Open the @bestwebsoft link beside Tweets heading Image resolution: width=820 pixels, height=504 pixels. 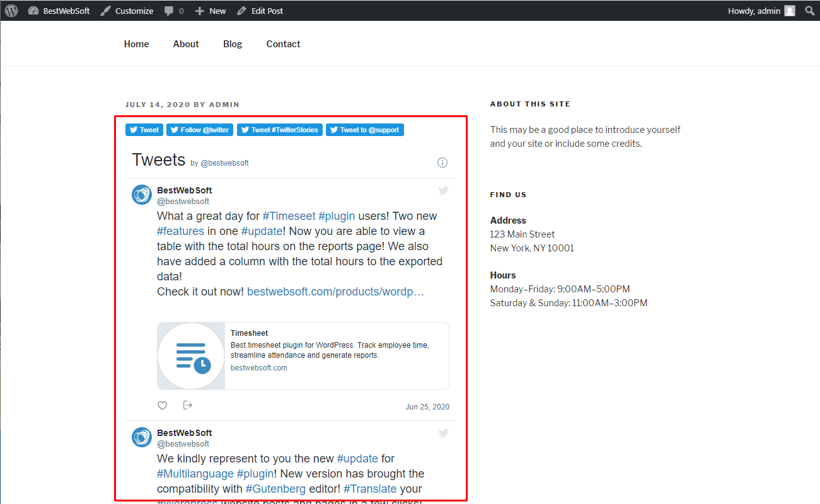(224, 163)
